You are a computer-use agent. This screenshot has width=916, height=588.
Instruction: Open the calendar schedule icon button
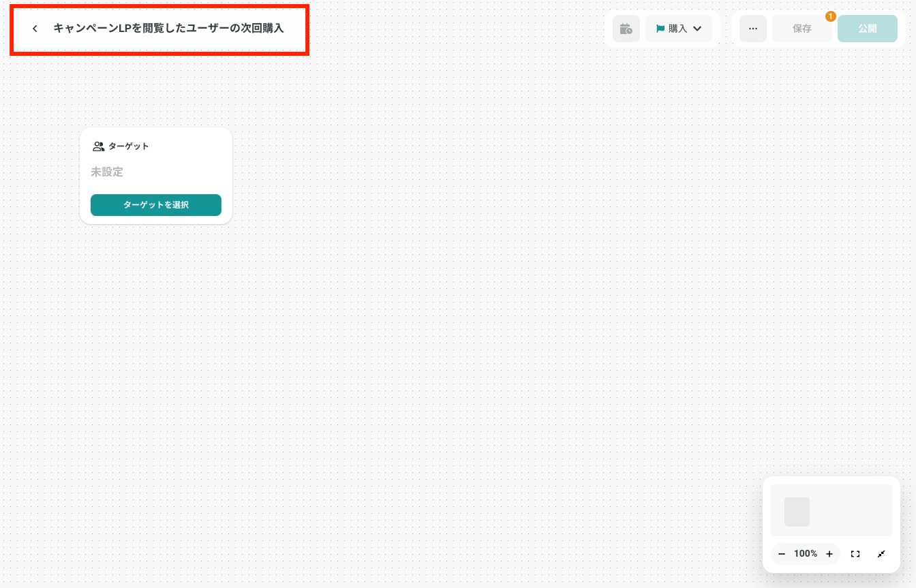tap(626, 29)
